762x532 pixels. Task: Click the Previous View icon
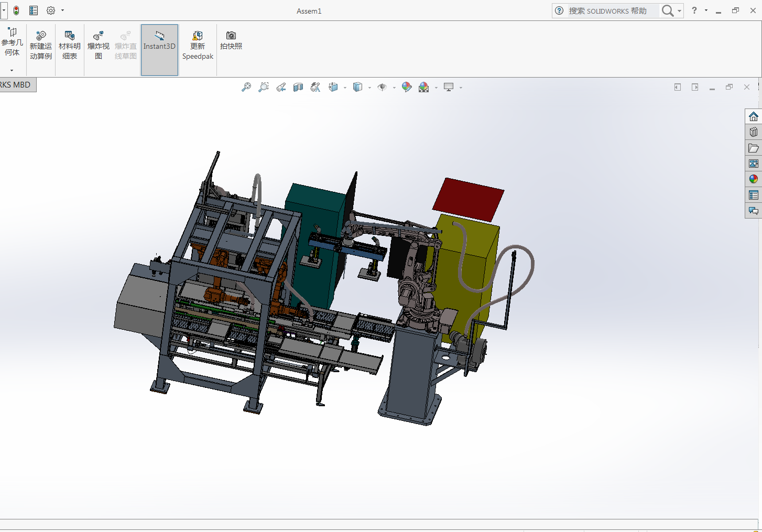[281, 88]
